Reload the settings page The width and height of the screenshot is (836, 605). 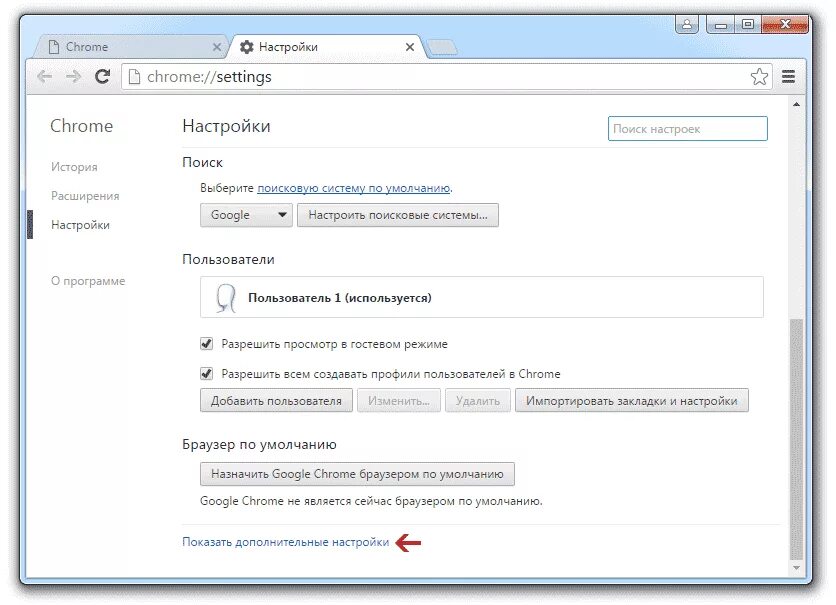pos(102,77)
